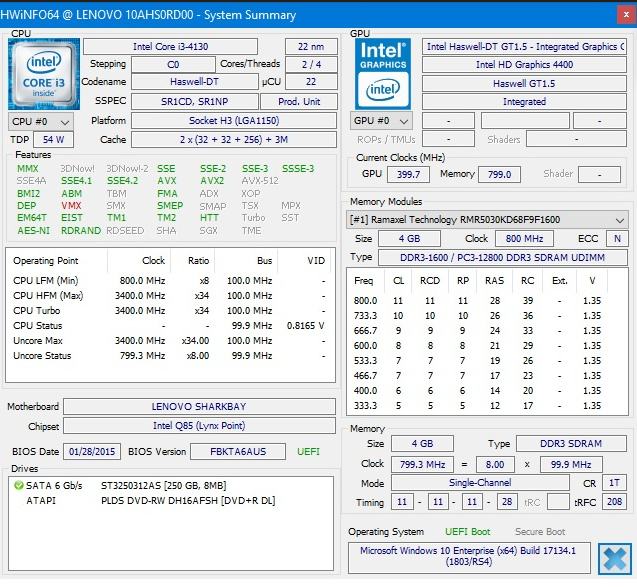Click the RDRAND feature flag

point(81,231)
